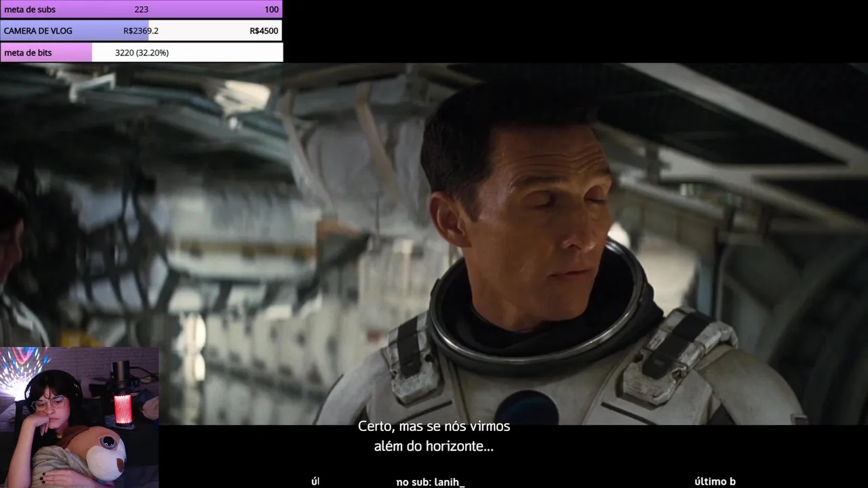Click the '223' subs count
Viewport: 868px width, 488px height.
tap(141, 9)
